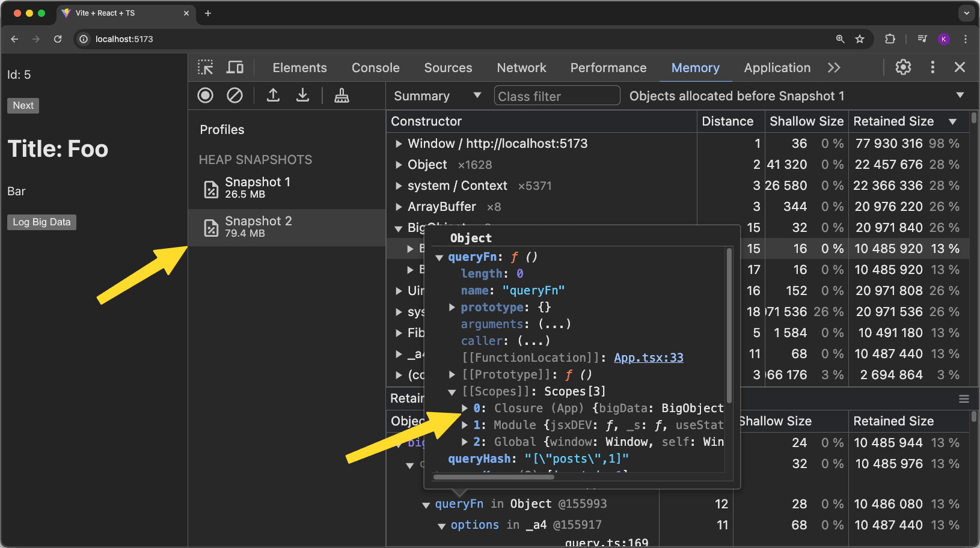Image resolution: width=980 pixels, height=548 pixels.
Task: Expand scope 1 Module in popup
Action: coord(465,425)
